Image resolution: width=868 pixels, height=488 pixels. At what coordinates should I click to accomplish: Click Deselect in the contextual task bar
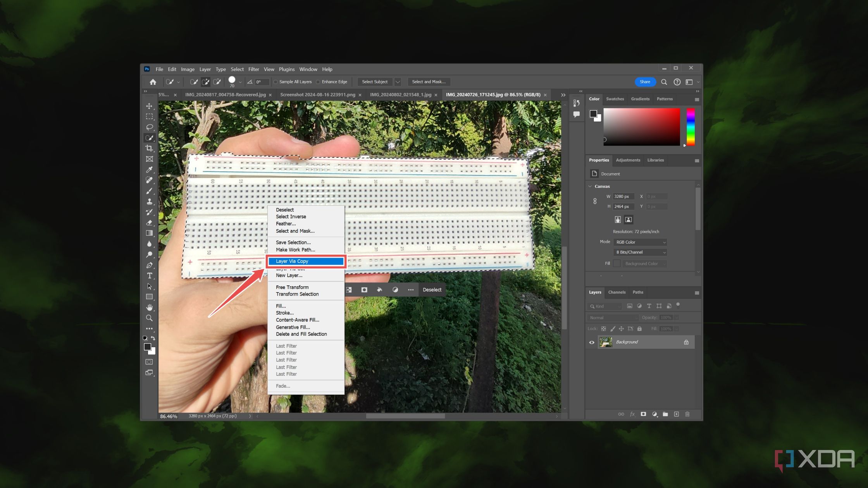(x=432, y=290)
